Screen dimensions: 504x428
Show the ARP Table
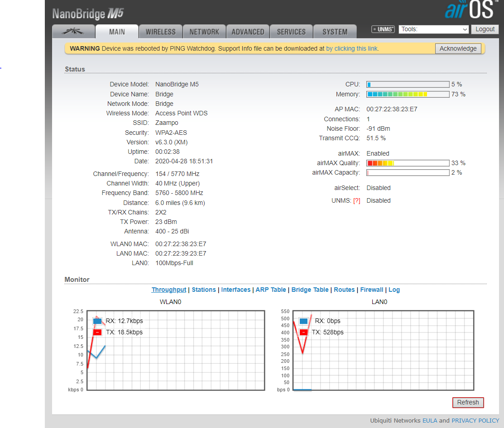coord(271,290)
